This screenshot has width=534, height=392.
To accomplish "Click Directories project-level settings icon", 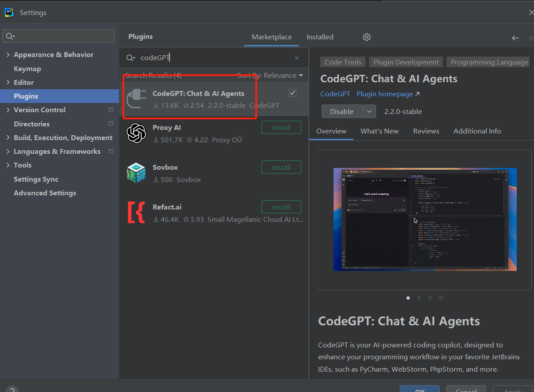I will pos(111,124).
